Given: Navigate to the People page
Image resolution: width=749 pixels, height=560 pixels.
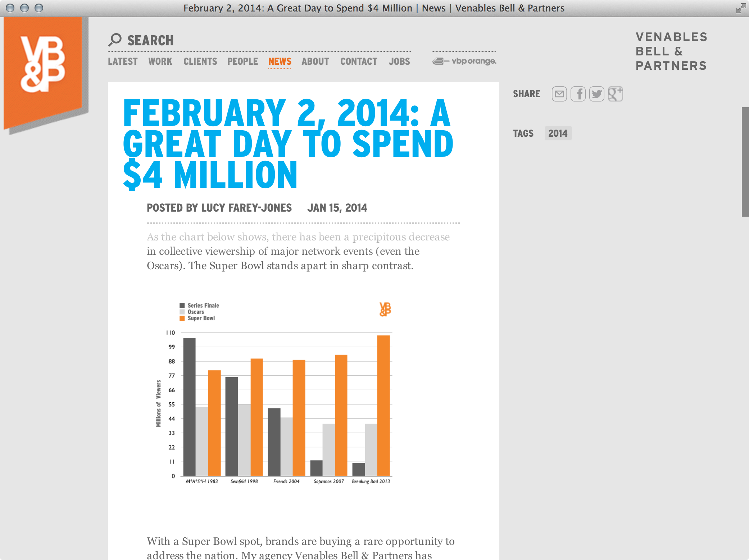Looking at the screenshot, I should pyautogui.click(x=242, y=62).
